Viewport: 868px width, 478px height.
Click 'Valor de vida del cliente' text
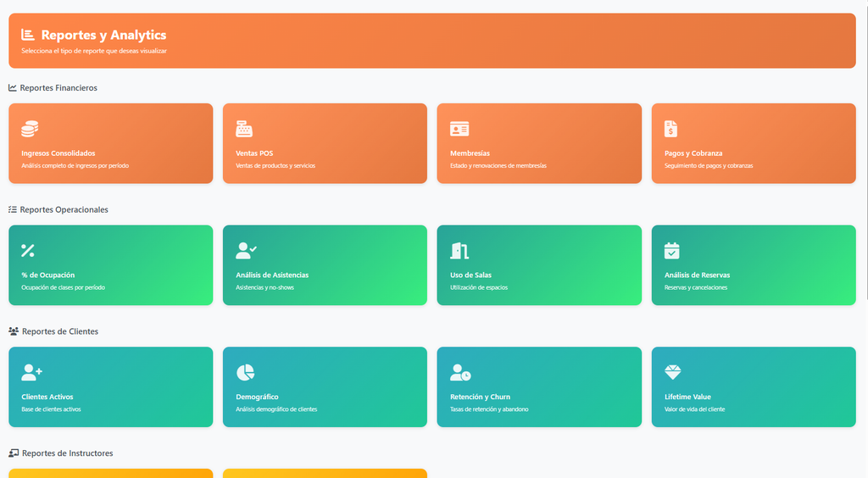tap(695, 409)
